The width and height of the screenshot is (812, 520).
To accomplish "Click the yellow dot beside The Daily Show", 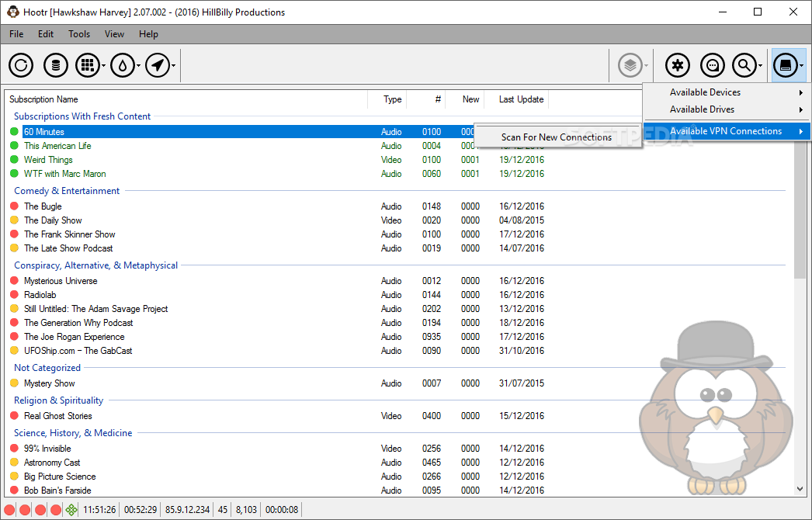I will 15,220.
